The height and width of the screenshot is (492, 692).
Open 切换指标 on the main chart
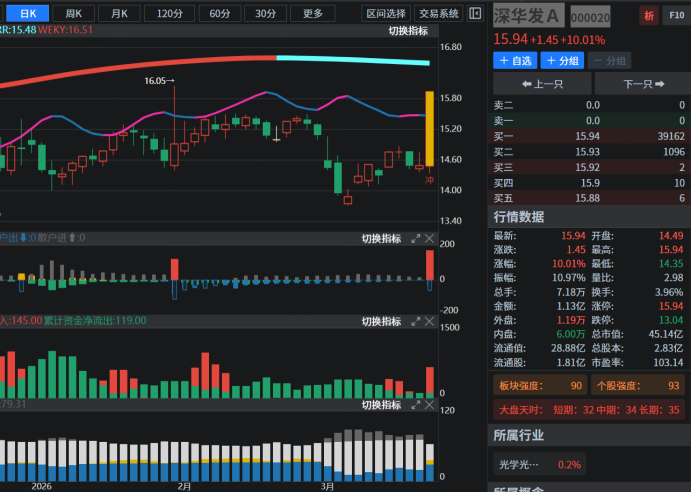408,31
